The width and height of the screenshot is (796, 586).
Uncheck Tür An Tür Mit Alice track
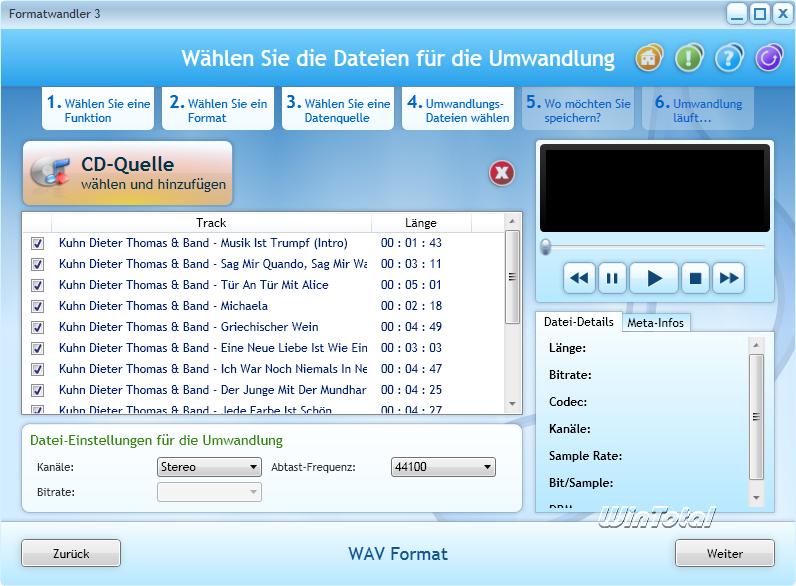click(x=38, y=285)
